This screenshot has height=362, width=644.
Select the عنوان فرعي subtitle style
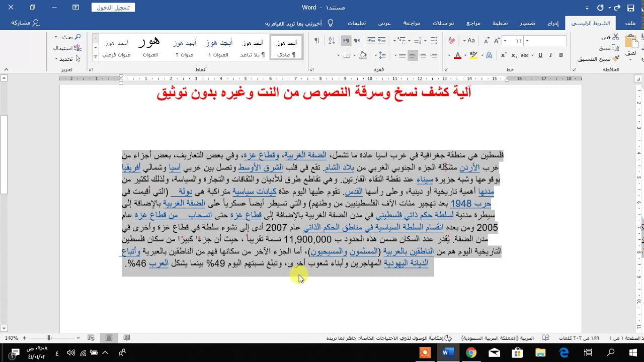(116, 48)
